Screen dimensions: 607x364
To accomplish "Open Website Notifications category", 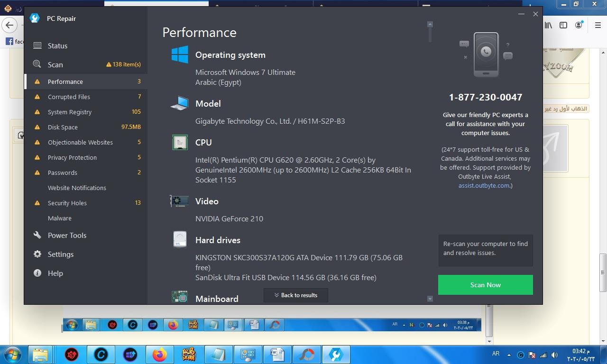I will click(x=86, y=188).
